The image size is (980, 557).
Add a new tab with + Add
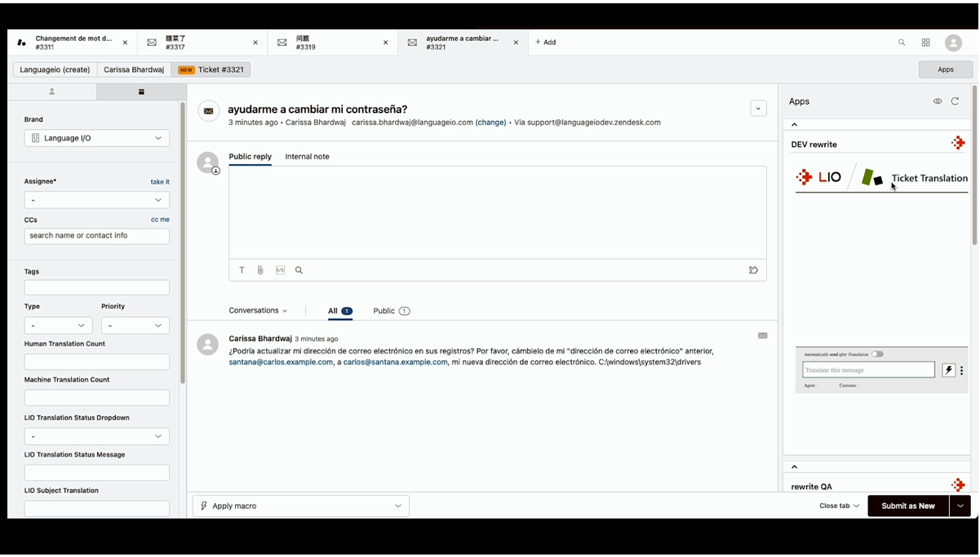tap(545, 42)
